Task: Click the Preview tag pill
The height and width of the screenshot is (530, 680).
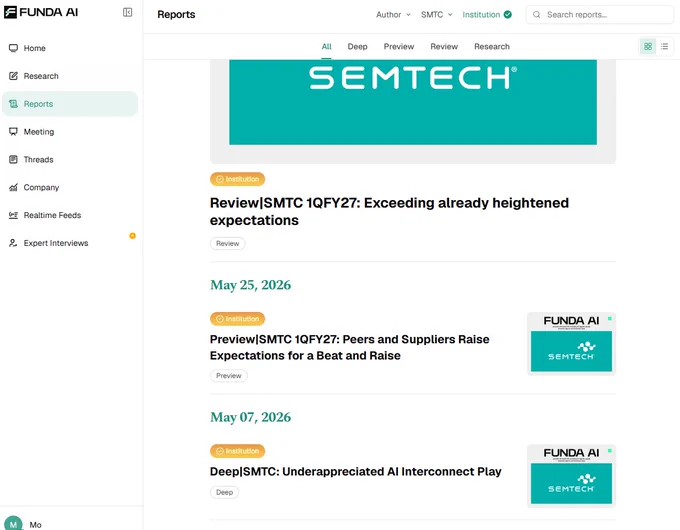Action: click(229, 376)
